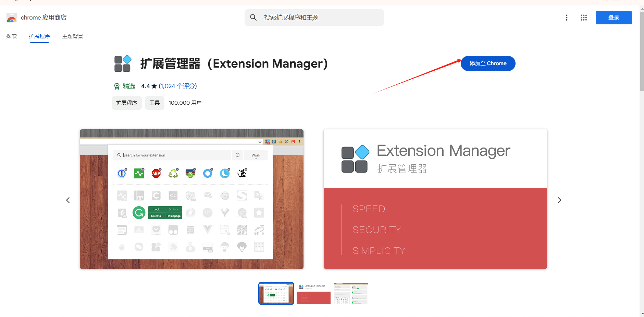Select the second red carousel thumbnail
The width and height of the screenshot is (644, 317).
pos(313,293)
